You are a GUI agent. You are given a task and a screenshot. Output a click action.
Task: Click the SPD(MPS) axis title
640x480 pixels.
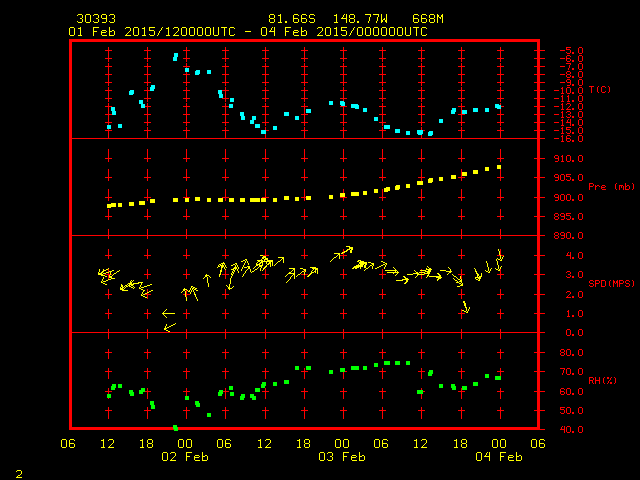611,283
